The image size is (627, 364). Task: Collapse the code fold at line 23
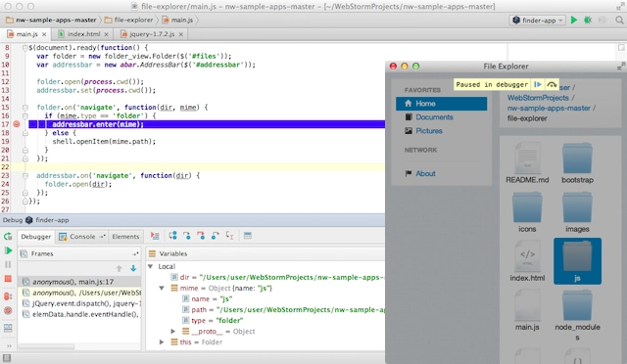(x=24, y=175)
